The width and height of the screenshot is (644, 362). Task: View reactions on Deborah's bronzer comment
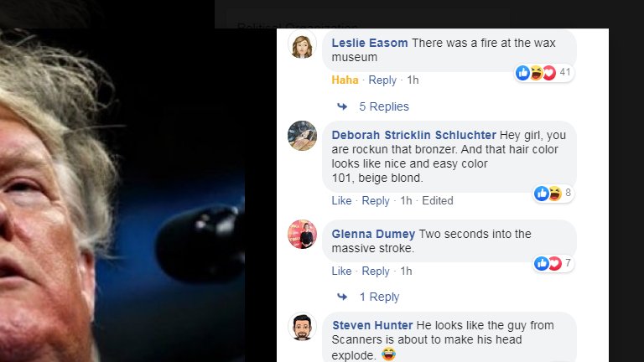553,193
